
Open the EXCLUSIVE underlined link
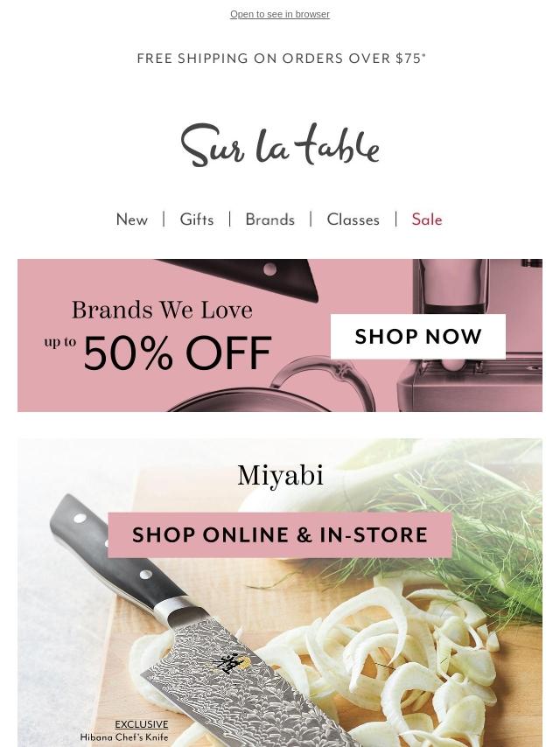click(x=142, y=724)
